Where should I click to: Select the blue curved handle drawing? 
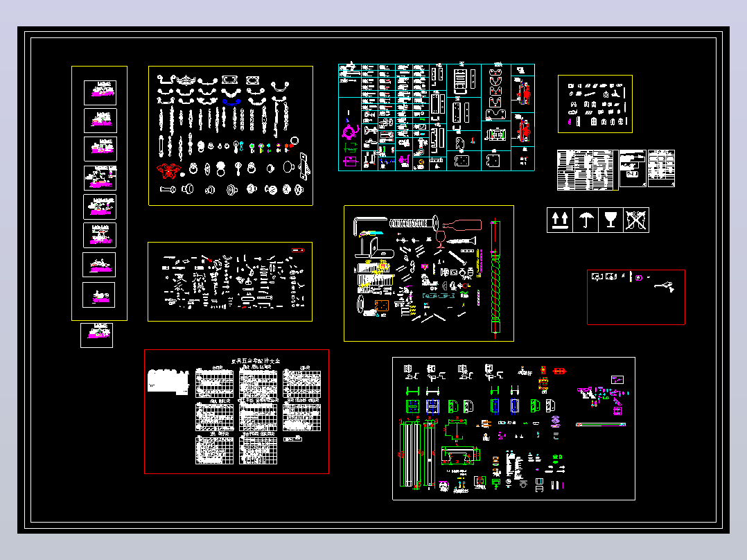tap(230, 102)
